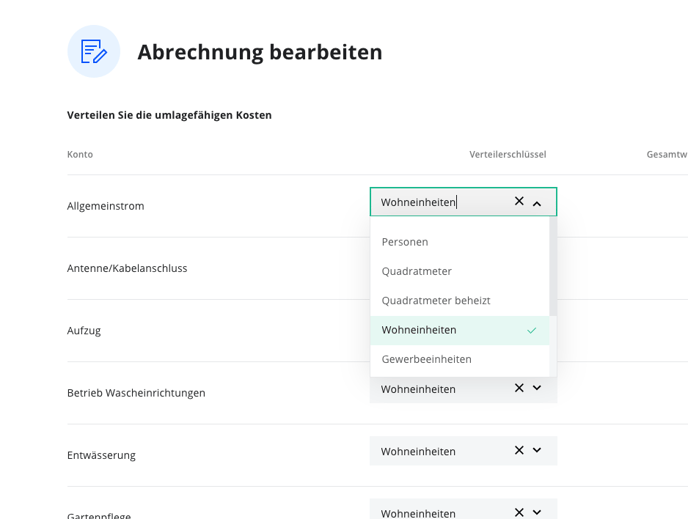688x519 pixels.
Task: Click the Konto column header
Action: point(80,154)
